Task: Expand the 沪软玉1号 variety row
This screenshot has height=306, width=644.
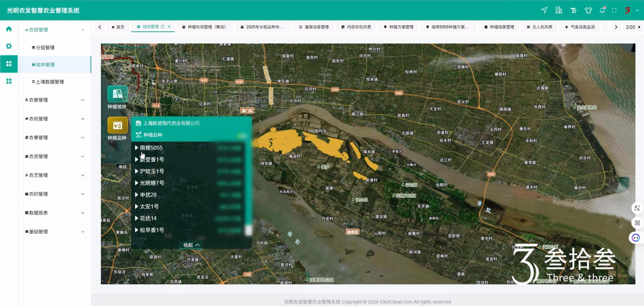Action: (137, 171)
